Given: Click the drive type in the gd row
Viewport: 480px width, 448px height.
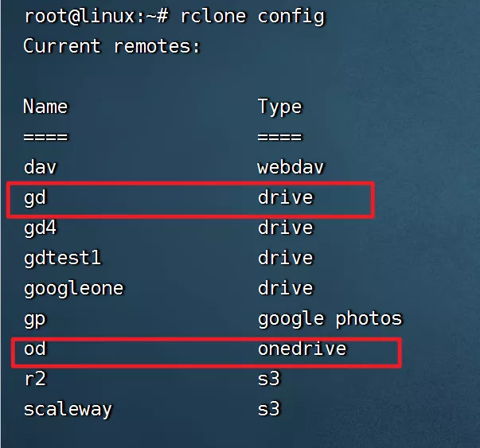Looking at the screenshot, I should click(x=285, y=197).
